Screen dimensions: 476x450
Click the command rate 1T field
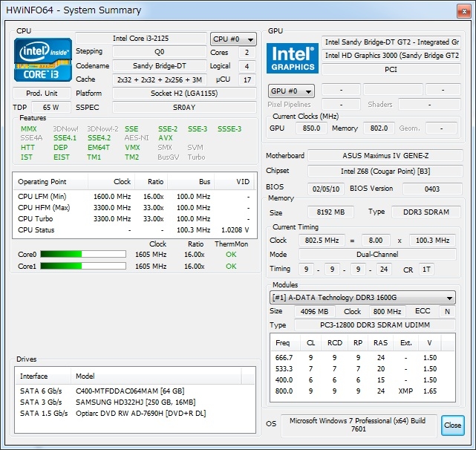[x=426, y=270]
